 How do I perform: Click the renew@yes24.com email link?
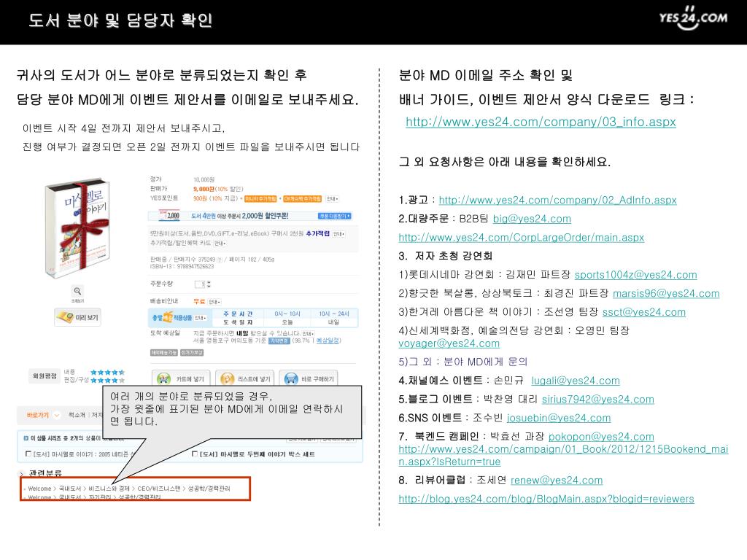pos(557,480)
